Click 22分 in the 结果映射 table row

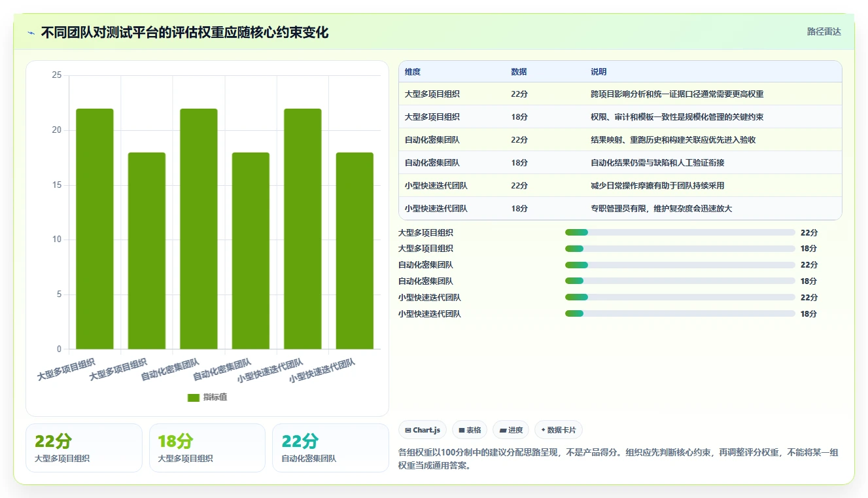coord(519,140)
